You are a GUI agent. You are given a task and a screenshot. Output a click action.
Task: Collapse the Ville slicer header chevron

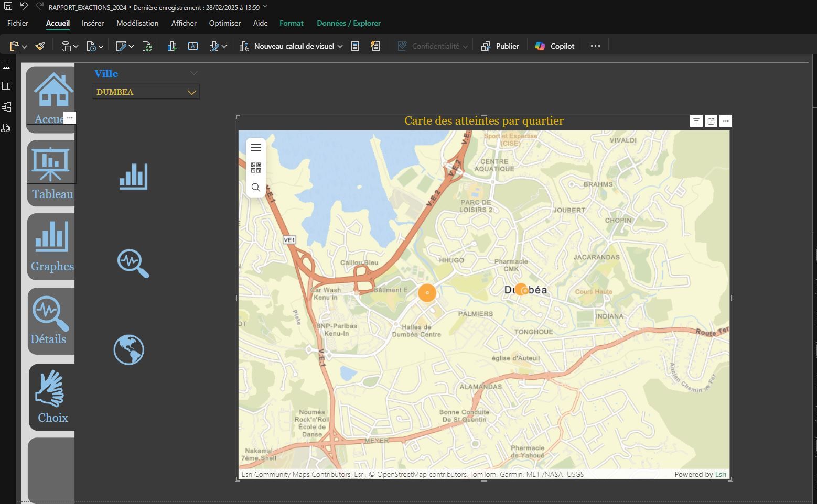click(x=194, y=73)
